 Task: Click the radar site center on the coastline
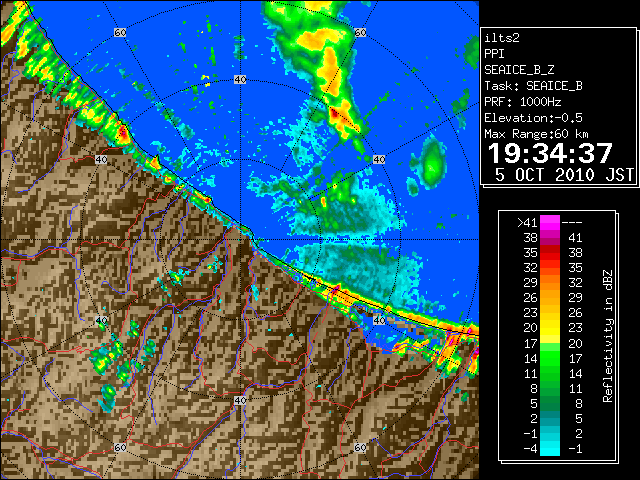[x=240, y=240]
